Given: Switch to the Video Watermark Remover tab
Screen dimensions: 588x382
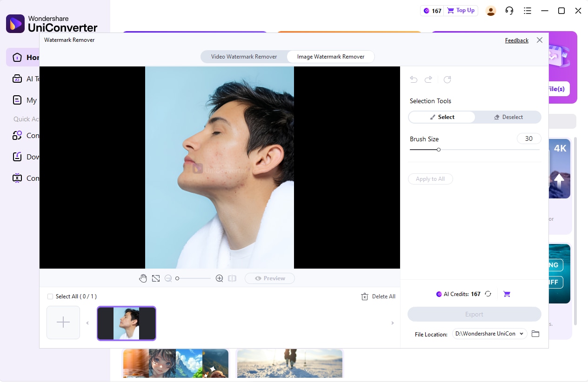Looking at the screenshot, I should coord(244,56).
